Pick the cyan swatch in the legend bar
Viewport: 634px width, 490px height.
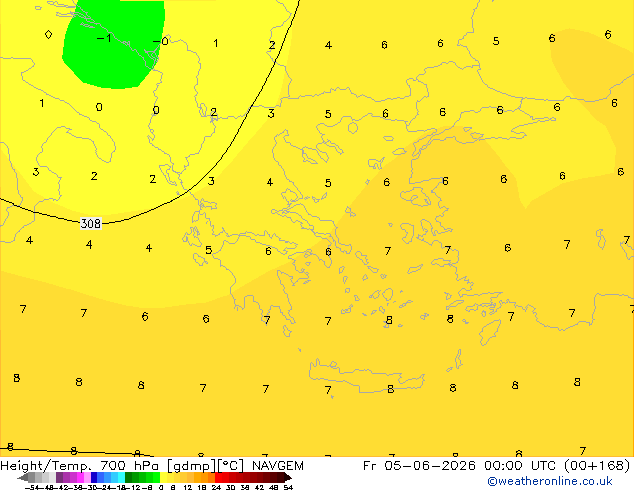(x=121, y=477)
